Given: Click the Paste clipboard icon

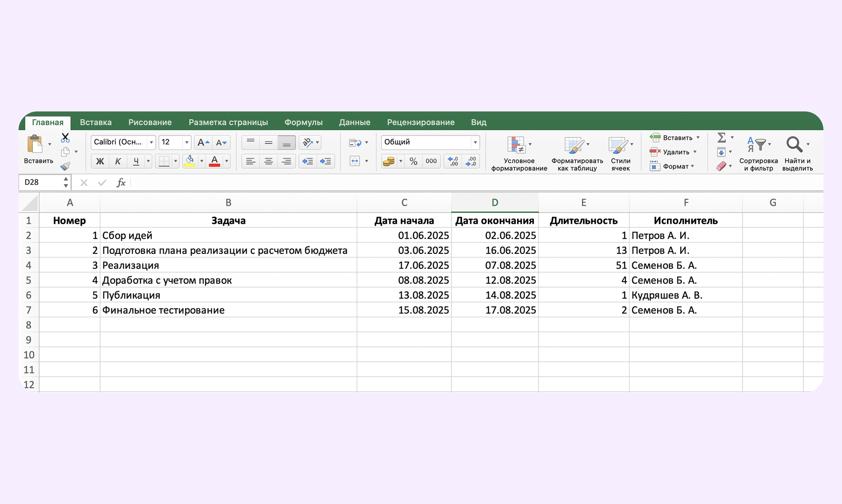Looking at the screenshot, I should point(35,144).
